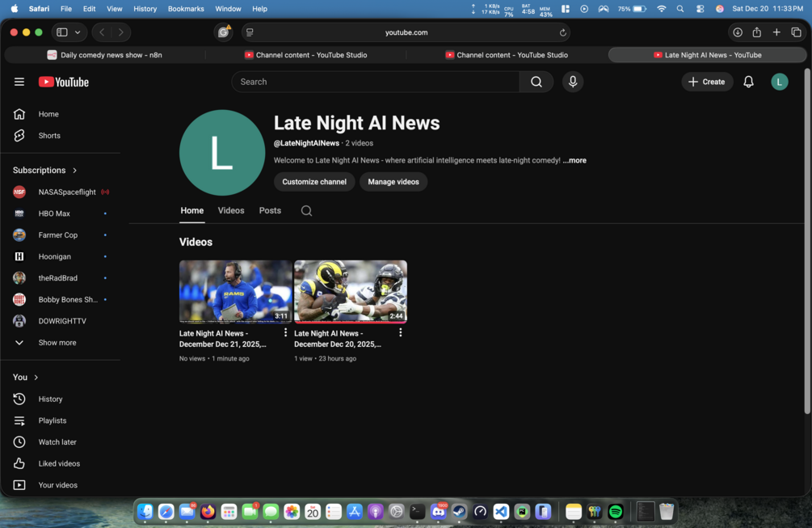Open Spotify from the dock
Screen dimensions: 812x528
pos(615,512)
